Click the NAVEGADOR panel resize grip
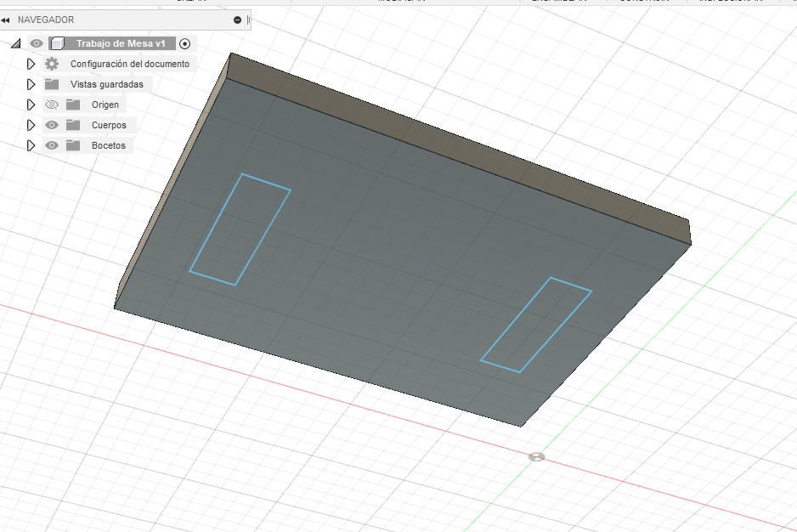 pos(248,20)
